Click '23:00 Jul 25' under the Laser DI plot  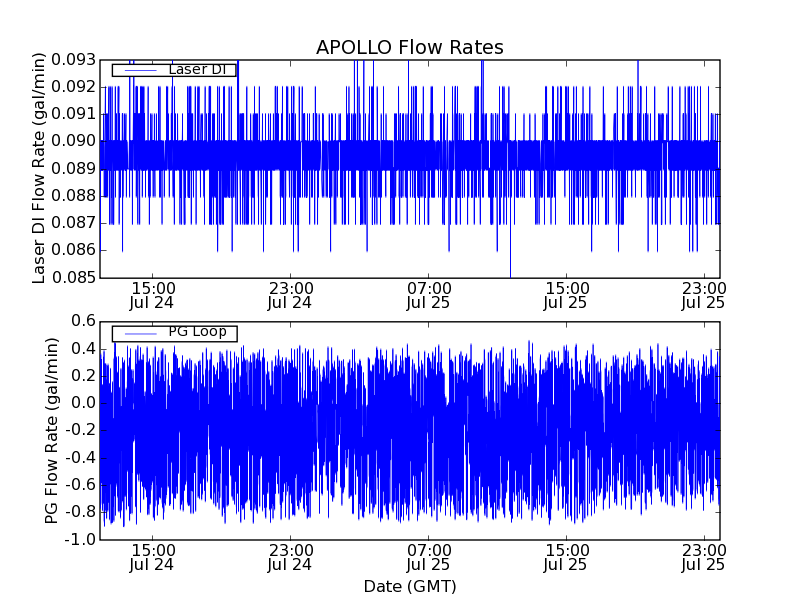[x=704, y=295]
